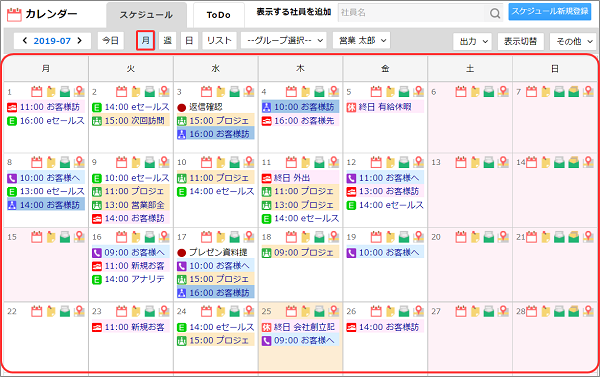Click the yellow memo icon on day 6
Viewport: 600px width, 377px height.
click(475, 91)
